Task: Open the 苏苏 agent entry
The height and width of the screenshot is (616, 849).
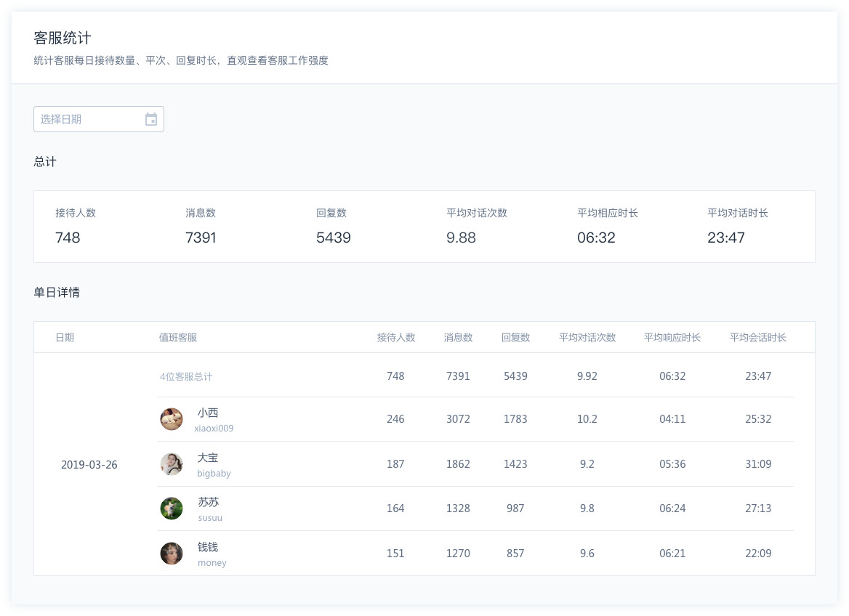Action: coord(208,502)
